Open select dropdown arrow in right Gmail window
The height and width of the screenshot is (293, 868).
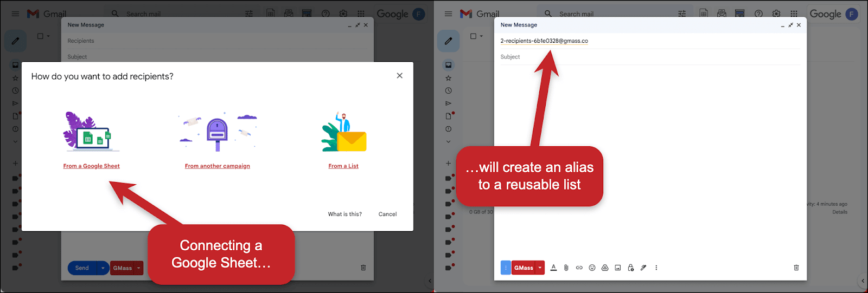[x=481, y=36]
